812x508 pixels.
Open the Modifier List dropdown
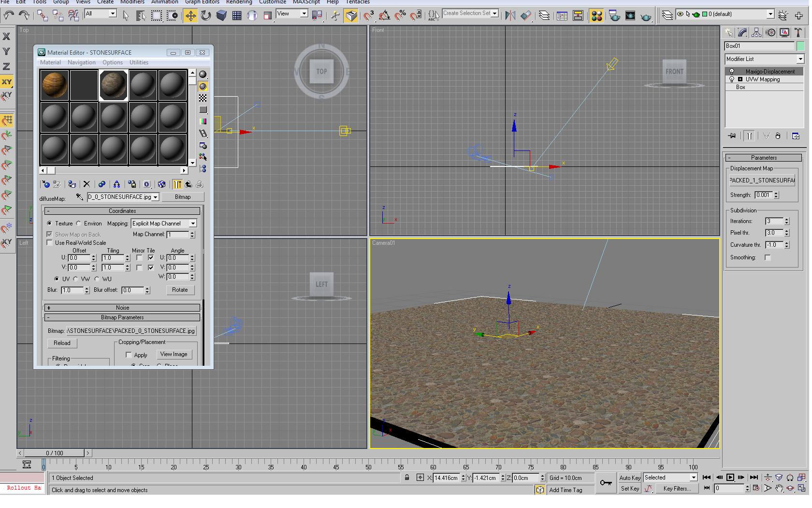coord(764,59)
